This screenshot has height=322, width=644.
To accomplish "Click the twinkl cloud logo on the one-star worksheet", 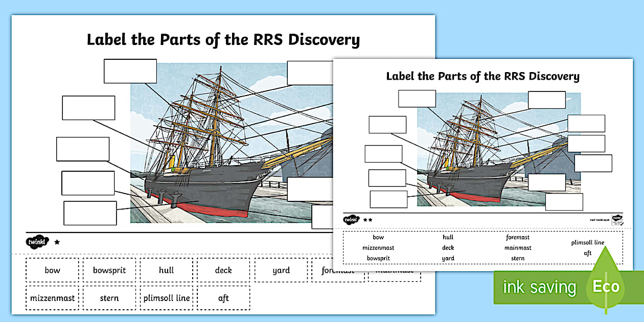I will [38, 241].
